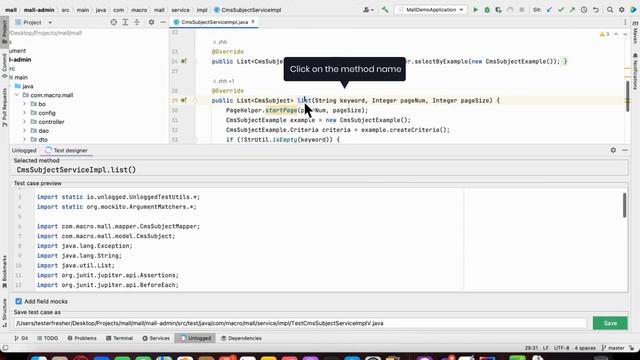Click CmsSubjectServiceImpl in breadcrumb path
The height and width of the screenshot is (360, 640).
coord(248,10)
